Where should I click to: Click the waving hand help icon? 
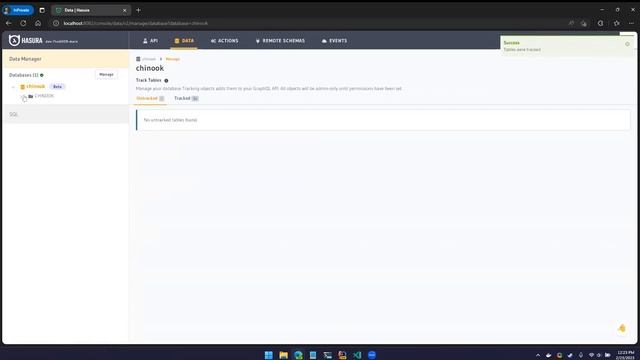coord(622,328)
